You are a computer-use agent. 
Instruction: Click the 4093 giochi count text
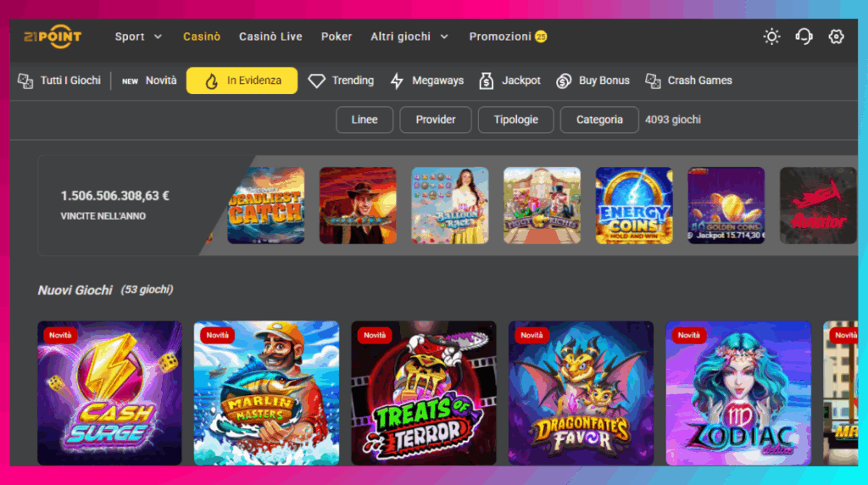(x=672, y=120)
